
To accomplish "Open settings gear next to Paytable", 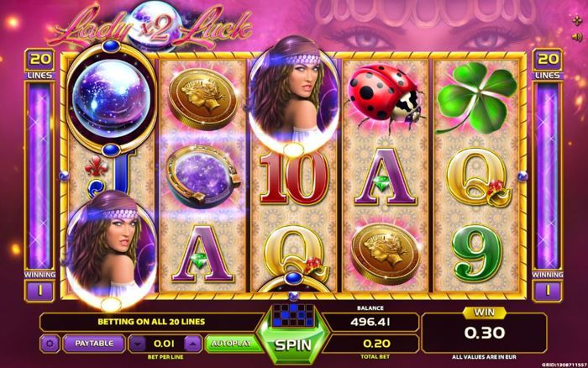I will click(x=50, y=344).
